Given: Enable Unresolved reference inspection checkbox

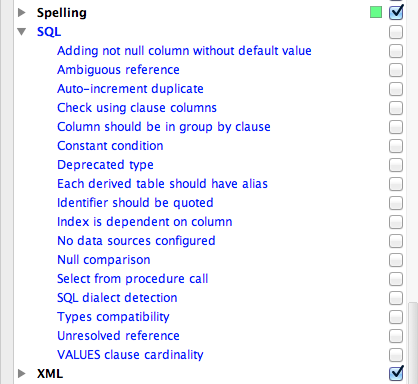Looking at the screenshot, I should click(x=396, y=336).
